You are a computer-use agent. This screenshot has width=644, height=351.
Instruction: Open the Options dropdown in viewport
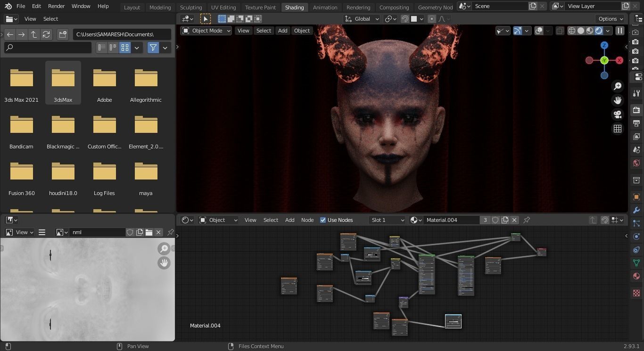pos(611,19)
